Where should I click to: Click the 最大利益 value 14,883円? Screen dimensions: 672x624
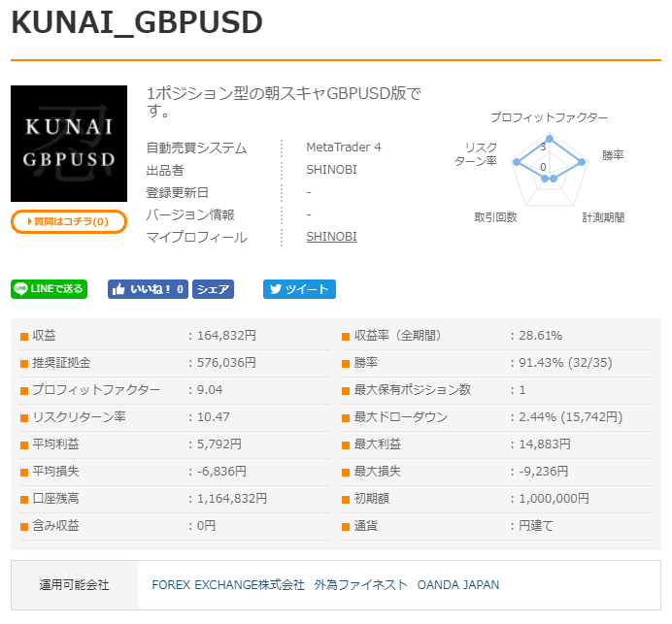(545, 444)
